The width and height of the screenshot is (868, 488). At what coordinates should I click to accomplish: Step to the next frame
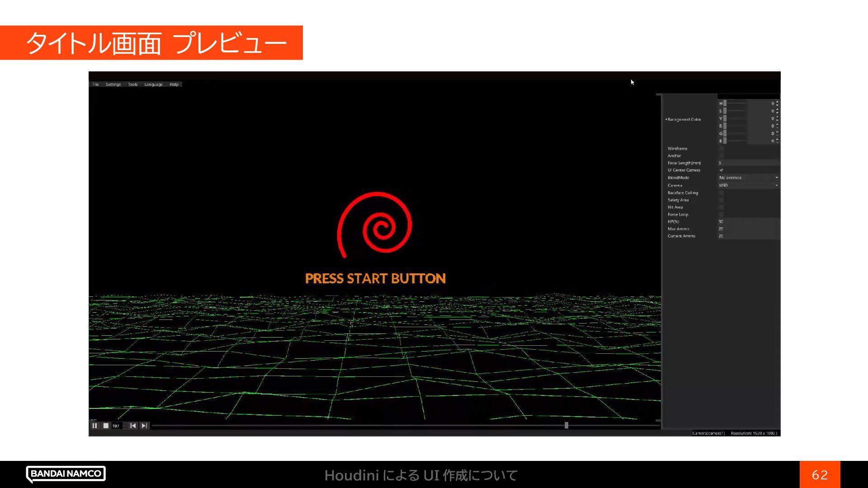(x=144, y=426)
